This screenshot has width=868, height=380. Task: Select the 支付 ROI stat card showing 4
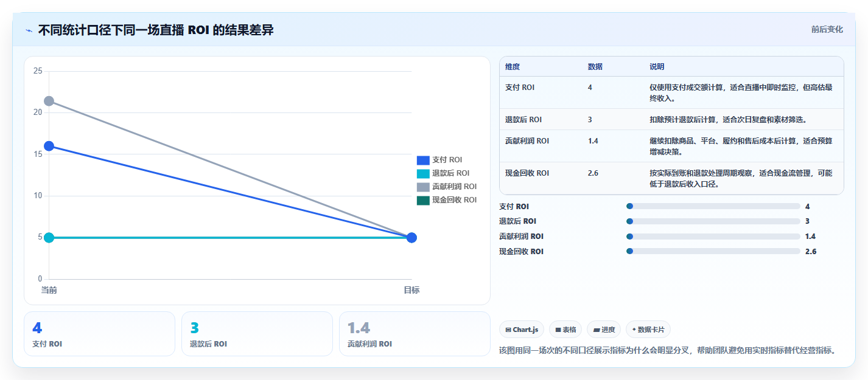coord(99,334)
